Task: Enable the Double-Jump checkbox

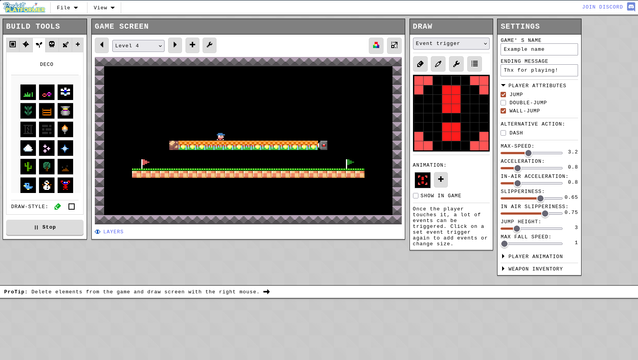Action: tap(503, 103)
